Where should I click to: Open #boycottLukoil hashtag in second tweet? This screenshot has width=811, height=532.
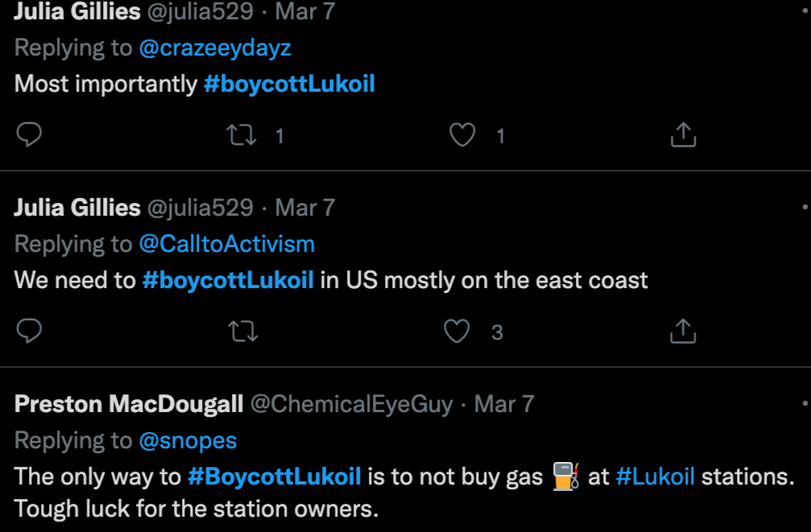pyautogui.click(x=228, y=280)
